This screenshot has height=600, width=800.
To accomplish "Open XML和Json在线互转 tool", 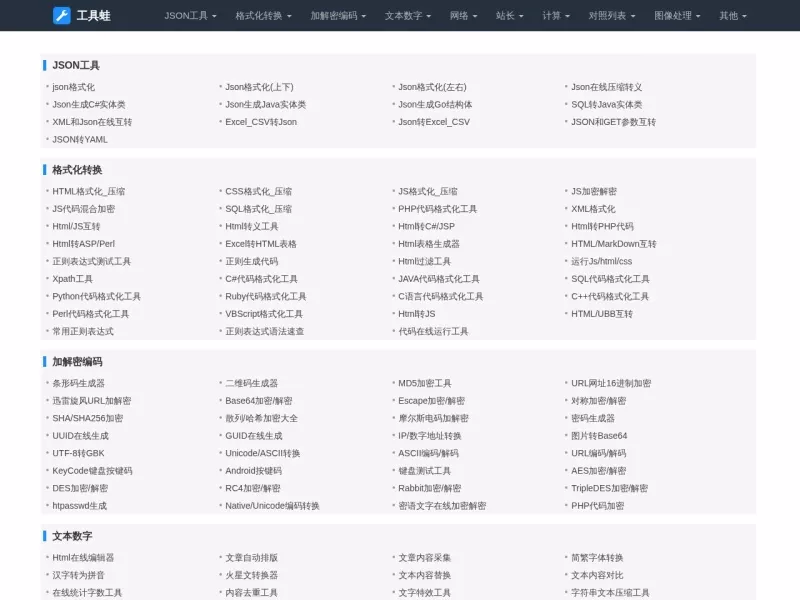I will pyautogui.click(x=92, y=122).
